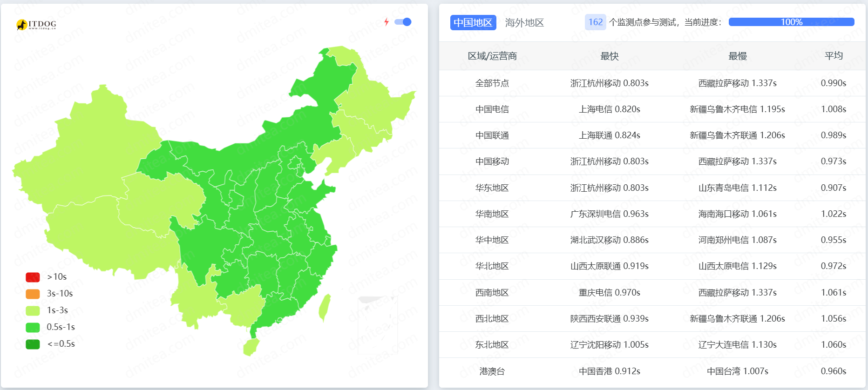Select the 中国地区 tab
The width and height of the screenshot is (868, 390).
tap(473, 23)
